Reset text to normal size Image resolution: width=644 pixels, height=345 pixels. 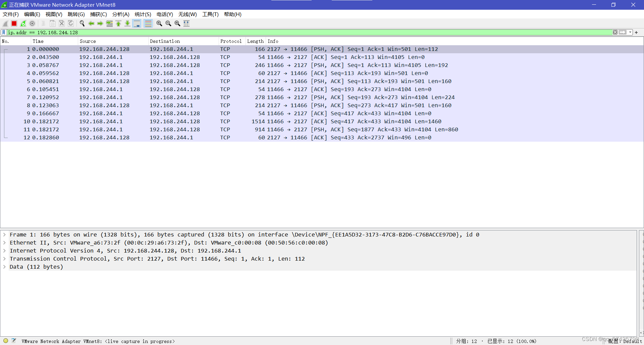[x=177, y=23]
